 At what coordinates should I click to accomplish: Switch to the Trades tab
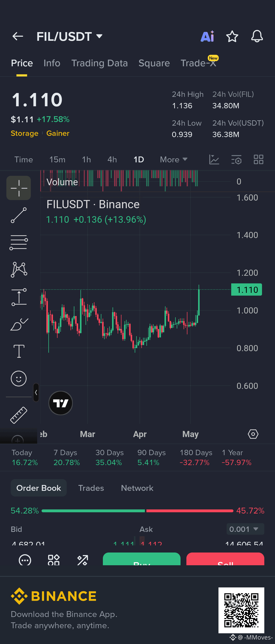[91, 488]
